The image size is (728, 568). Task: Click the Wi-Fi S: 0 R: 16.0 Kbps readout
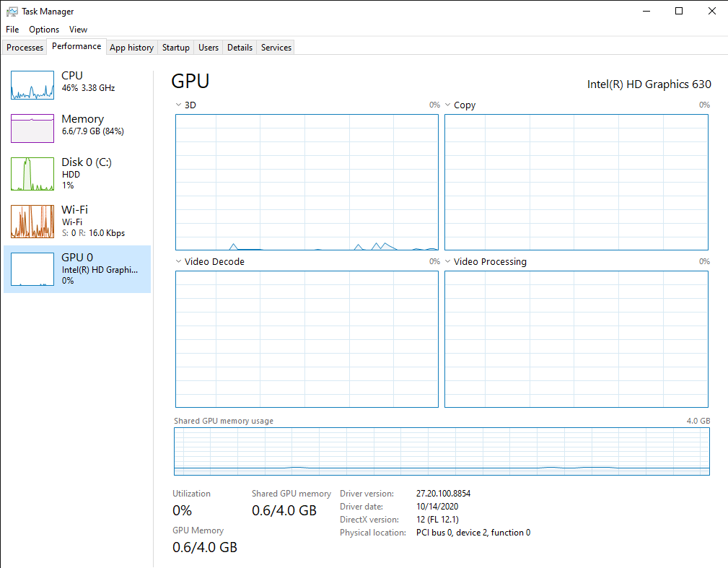(93, 233)
